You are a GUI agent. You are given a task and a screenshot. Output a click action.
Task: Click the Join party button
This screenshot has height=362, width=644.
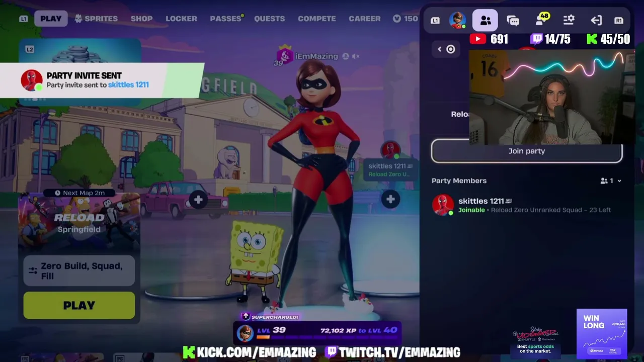click(x=527, y=151)
